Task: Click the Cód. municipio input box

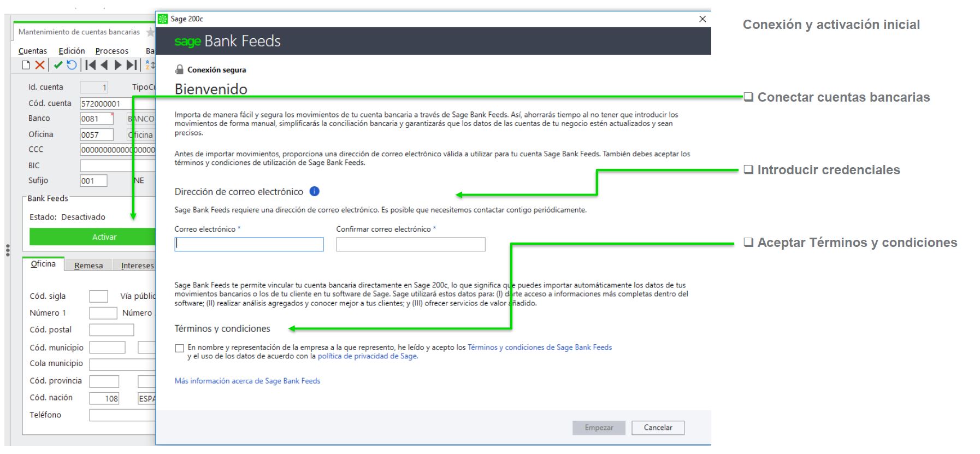Action: (107, 347)
